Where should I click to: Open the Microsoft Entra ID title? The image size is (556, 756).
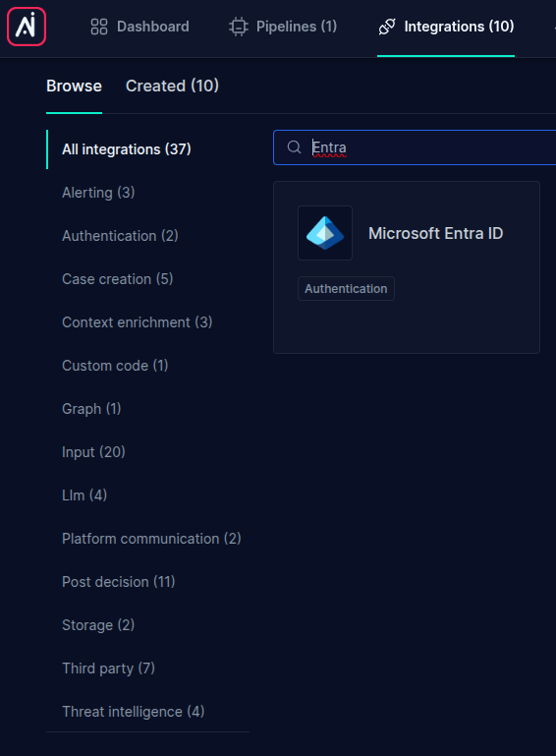[x=435, y=233]
